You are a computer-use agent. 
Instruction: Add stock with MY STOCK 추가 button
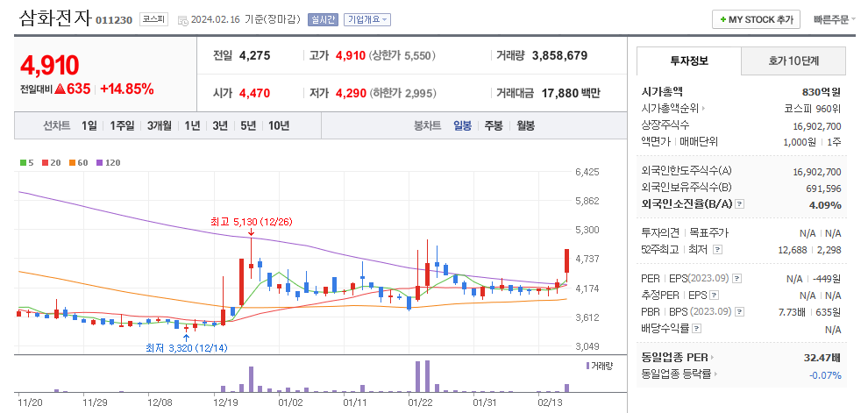click(x=756, y=19)
